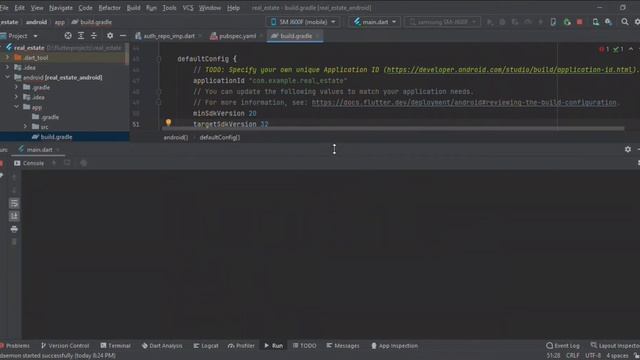Expand the root .idea folder
The width and height of the screenshot is (640, 360).
point(7,67)
